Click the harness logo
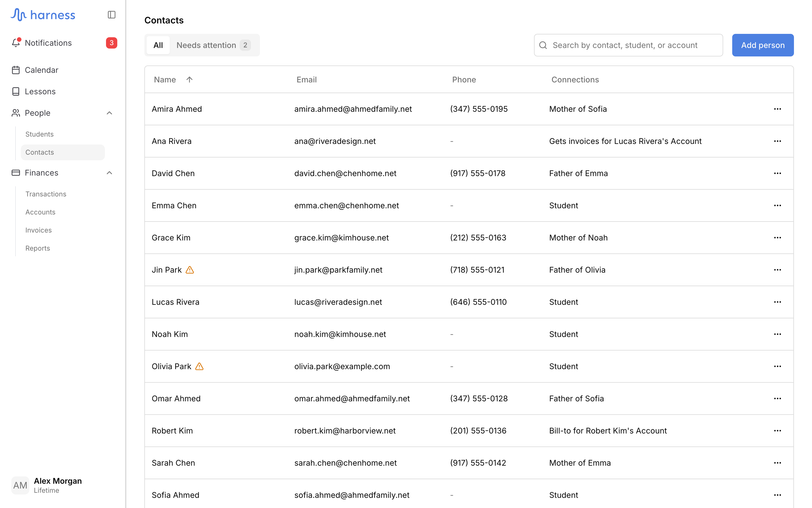812x508 pixels. tap(43, 15)
